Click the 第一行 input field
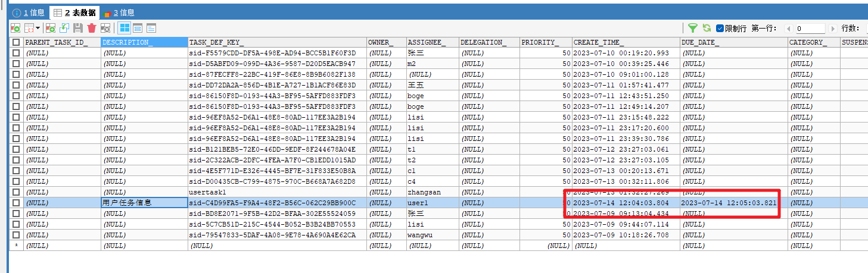The image size is (868, 273). point(810,29)
